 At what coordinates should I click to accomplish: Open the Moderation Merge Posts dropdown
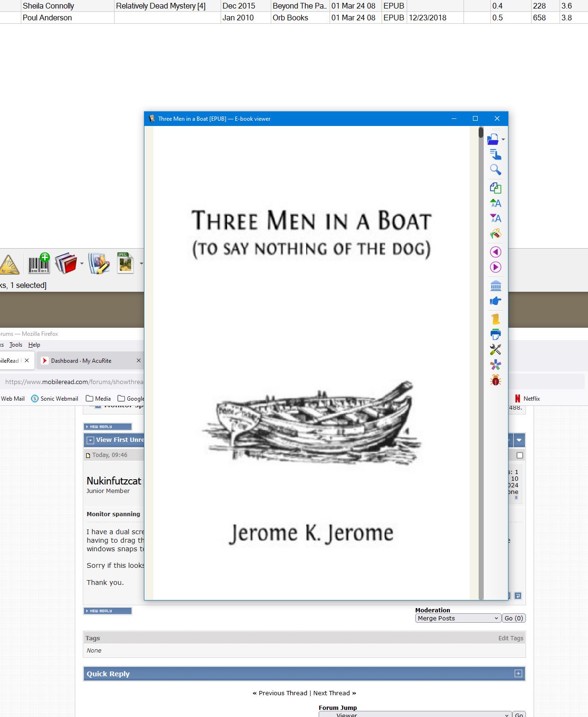[458, 618]
